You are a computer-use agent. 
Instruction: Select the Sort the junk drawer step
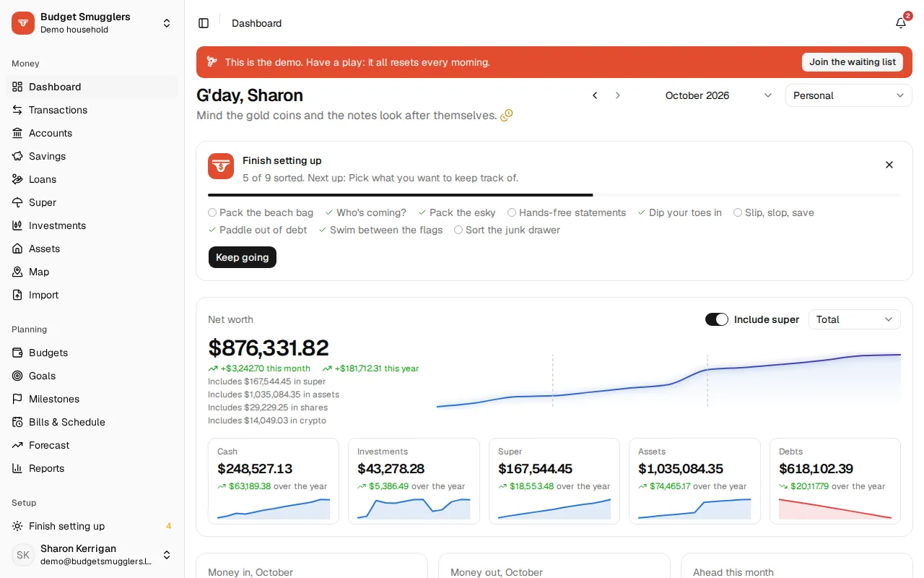tap(507, 230)
